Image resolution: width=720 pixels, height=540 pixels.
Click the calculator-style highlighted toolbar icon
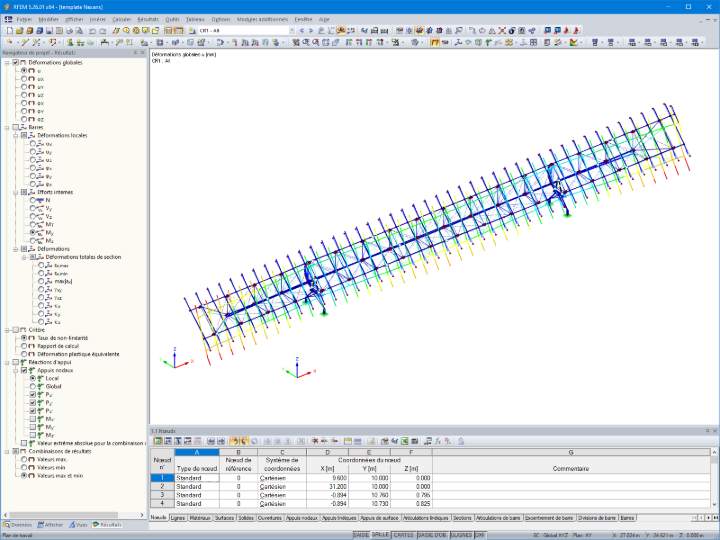point(169,31)
